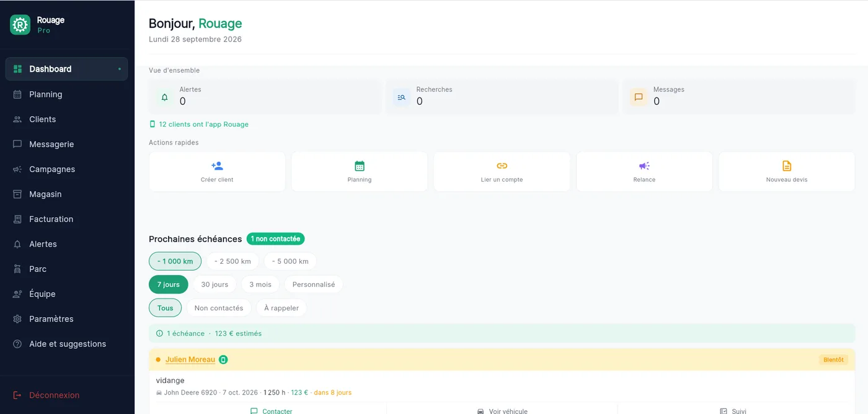Select the - 1 000 km filter

coord(175,261)
